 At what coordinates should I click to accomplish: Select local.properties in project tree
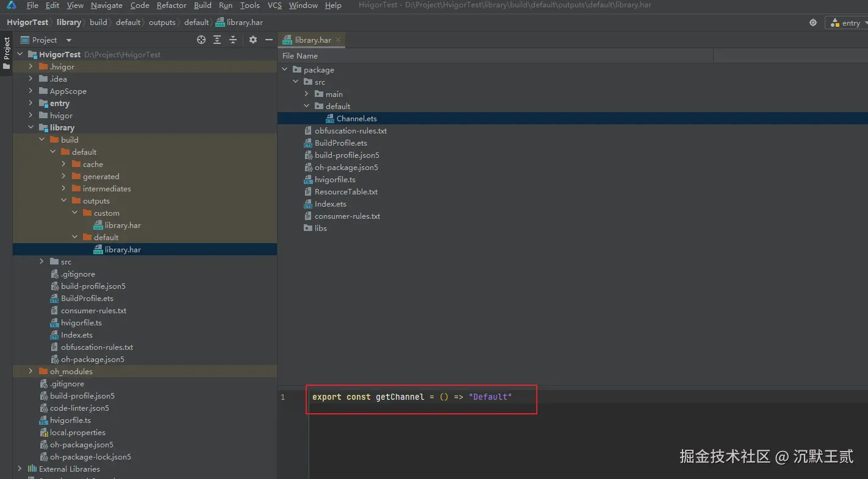(x=77, y=432)
